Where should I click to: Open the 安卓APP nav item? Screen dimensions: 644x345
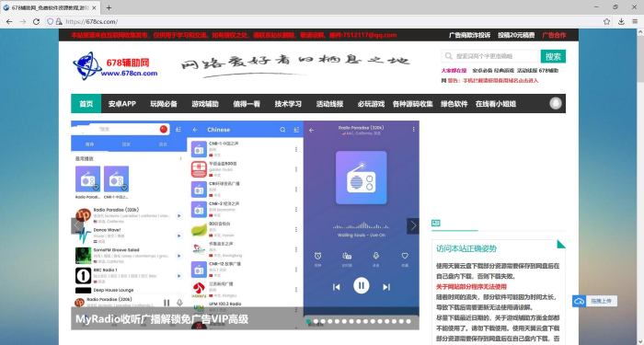pos(122,104)
